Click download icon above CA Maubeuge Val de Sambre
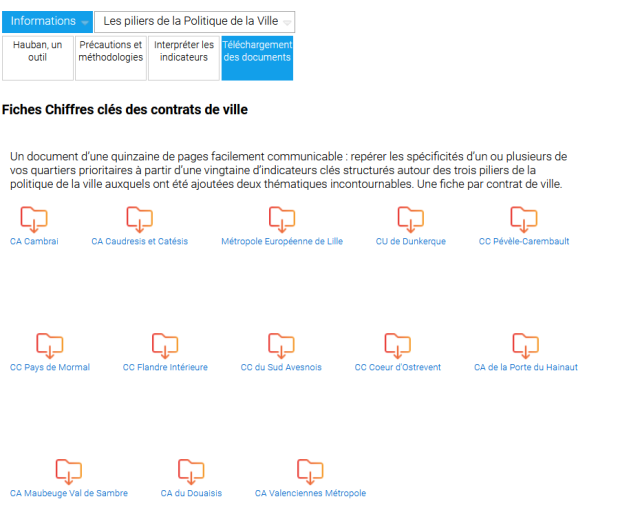620x521 pixels. pyautogui.click(x=69, y=472)
